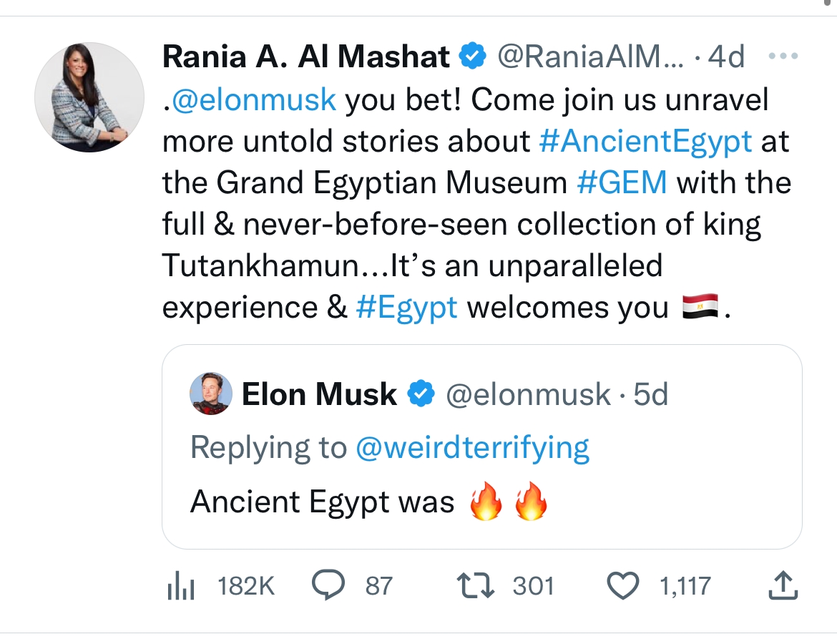Open Elon Musk's small avatar
Image resolution: width=837 pixels, height=644 pixels.
click(x=211, y=394)
